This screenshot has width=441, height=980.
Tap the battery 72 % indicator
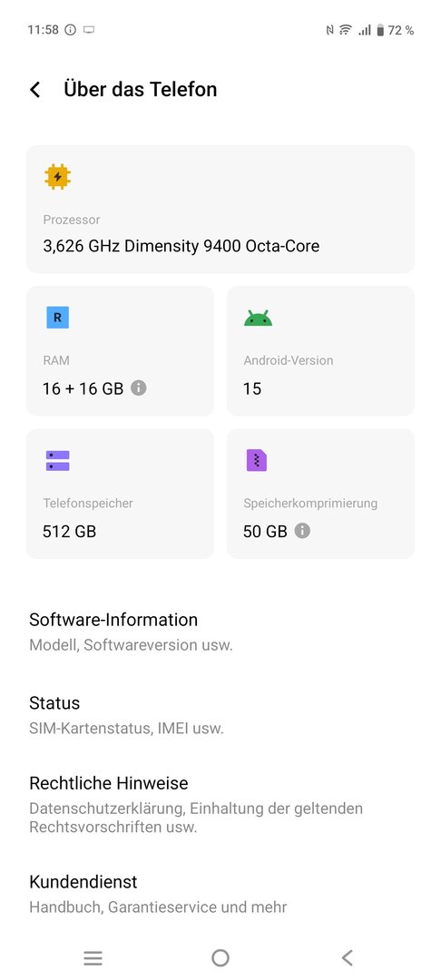pyautogui.click(x=395, y=30)
